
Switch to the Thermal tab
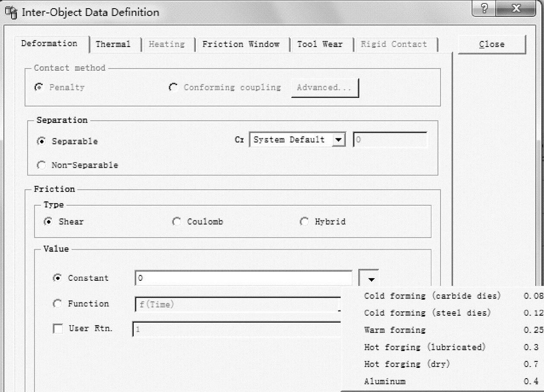click(x=113, y=44)
